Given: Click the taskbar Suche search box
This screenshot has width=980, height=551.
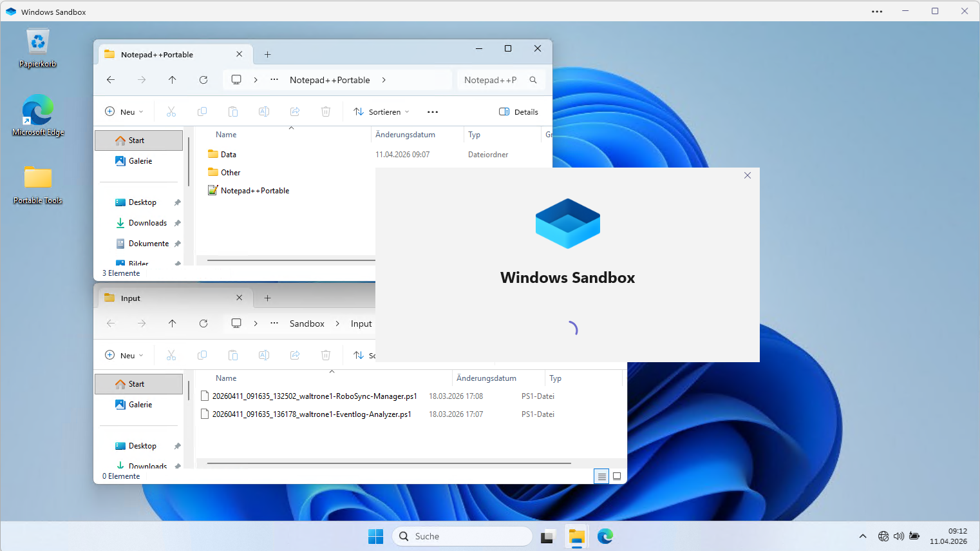Looking at the screenshot, I should tap(462, 536).
